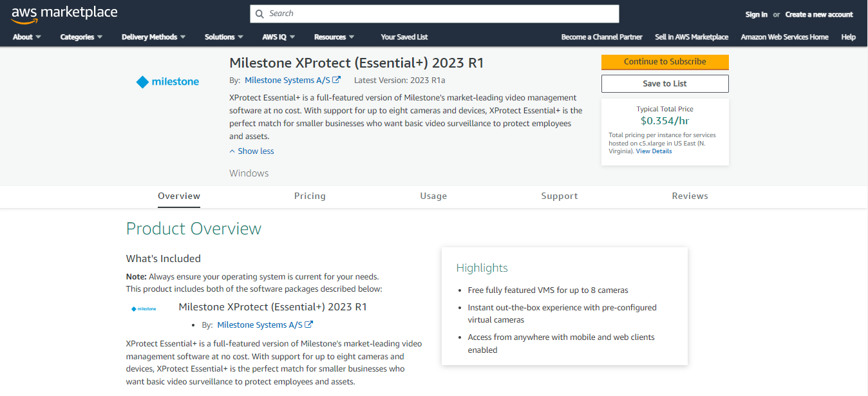Click the Save to List button

(665, 83)
